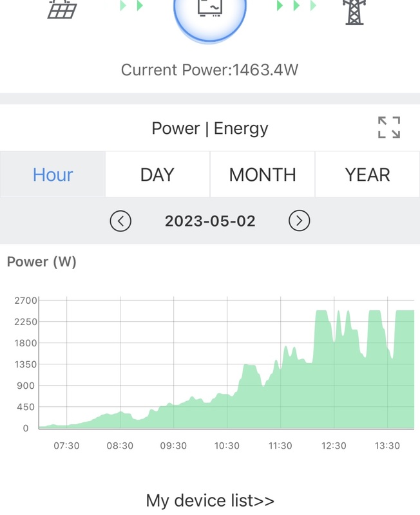Viewport: 420px width, 515px height.
Task: Tap the Current Power reading
Action: click(210, 70)
